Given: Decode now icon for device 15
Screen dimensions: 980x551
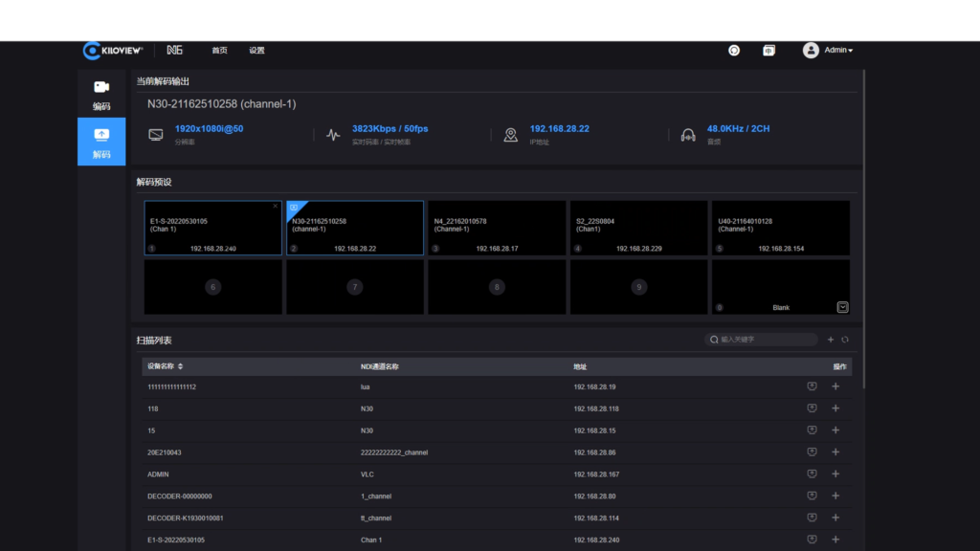Looking at the screenshot, I should point(812,430).
